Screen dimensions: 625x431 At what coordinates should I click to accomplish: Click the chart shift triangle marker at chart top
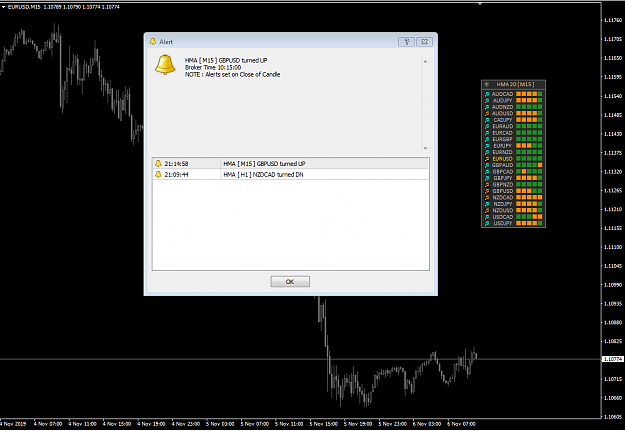click(480, 4)
